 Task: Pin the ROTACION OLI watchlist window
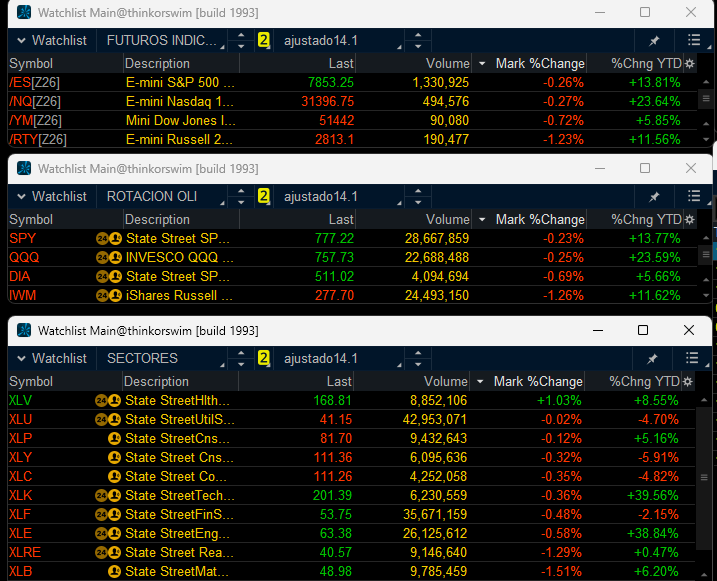(x=654, y=197)
